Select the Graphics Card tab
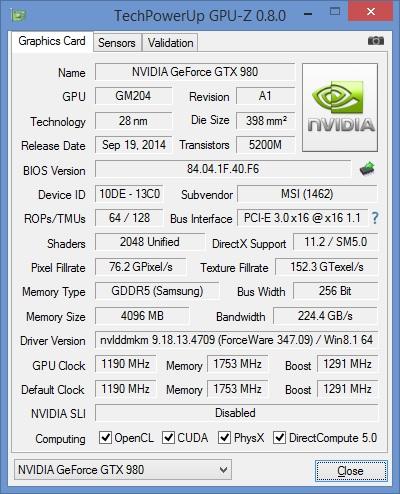The width and height of the screenshot is (400, 494). 52,41
